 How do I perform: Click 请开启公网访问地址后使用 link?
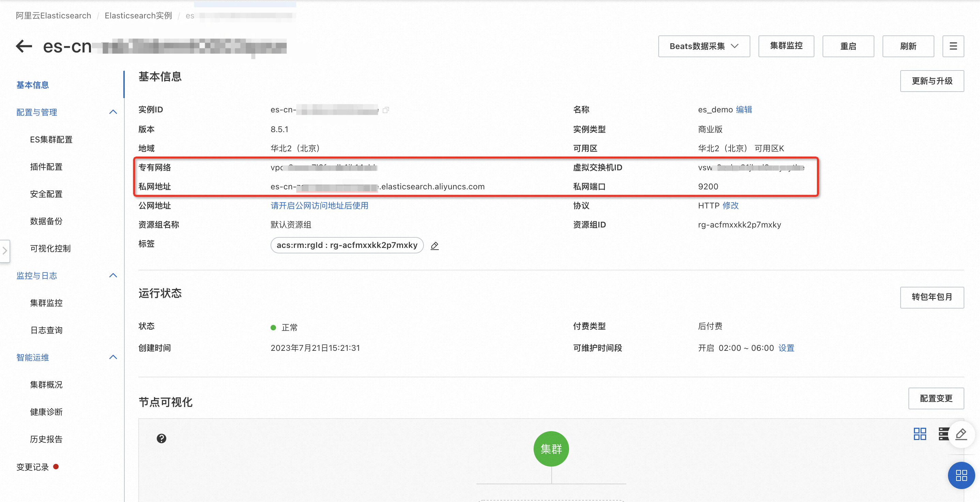pos(319,206)
